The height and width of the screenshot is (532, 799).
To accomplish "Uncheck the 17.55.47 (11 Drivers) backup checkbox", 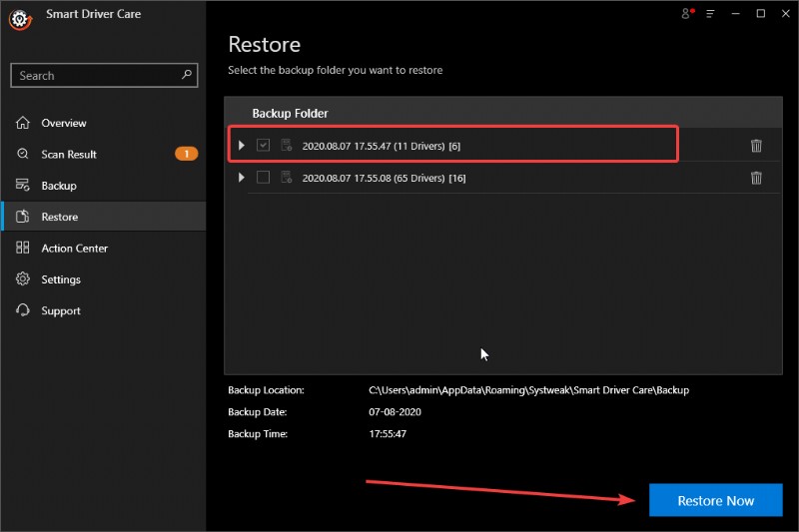I will [263, 145].
